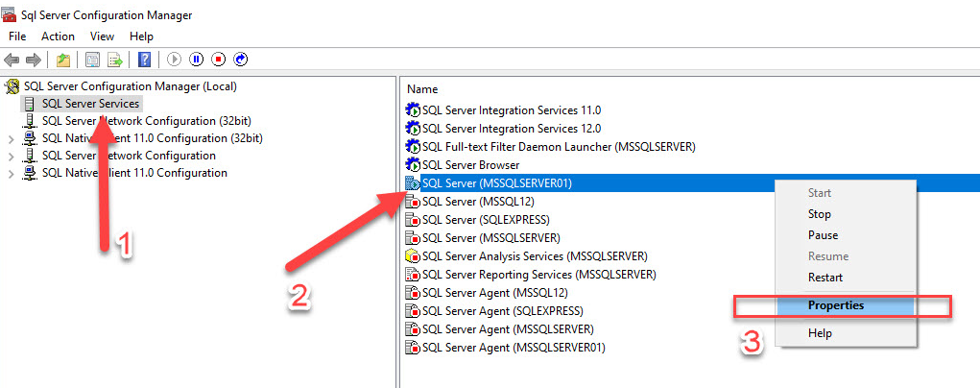Image resolution: width=980 pixels, height=388 pixels.
Task: Click icon of SQL Server Agent (MSSQL12)
Action: pyautogui.click(x=413, y=292)
